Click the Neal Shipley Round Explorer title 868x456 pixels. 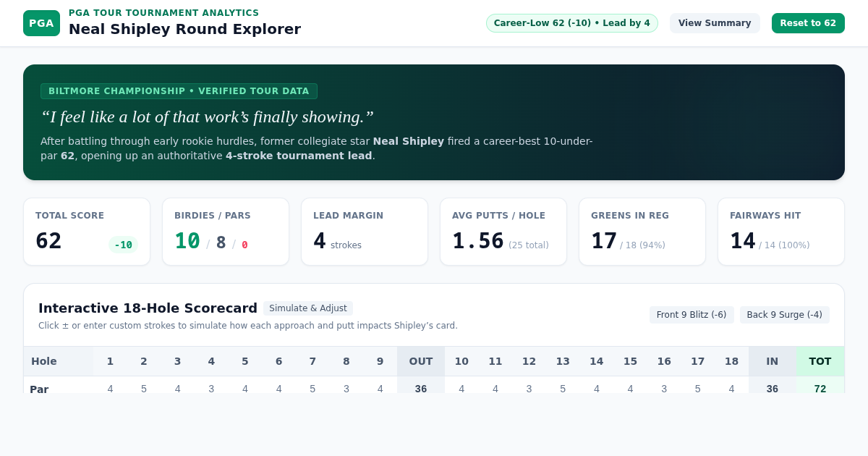point(184,29)
